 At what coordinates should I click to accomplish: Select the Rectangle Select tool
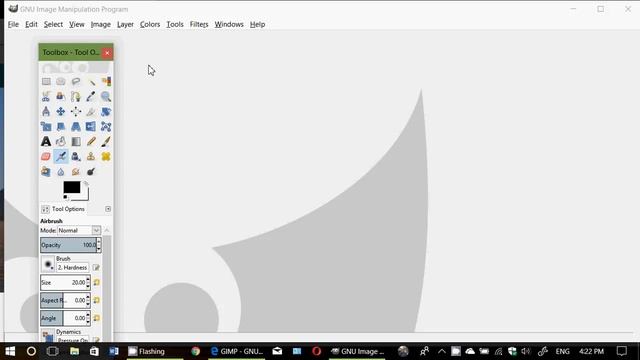46,82
